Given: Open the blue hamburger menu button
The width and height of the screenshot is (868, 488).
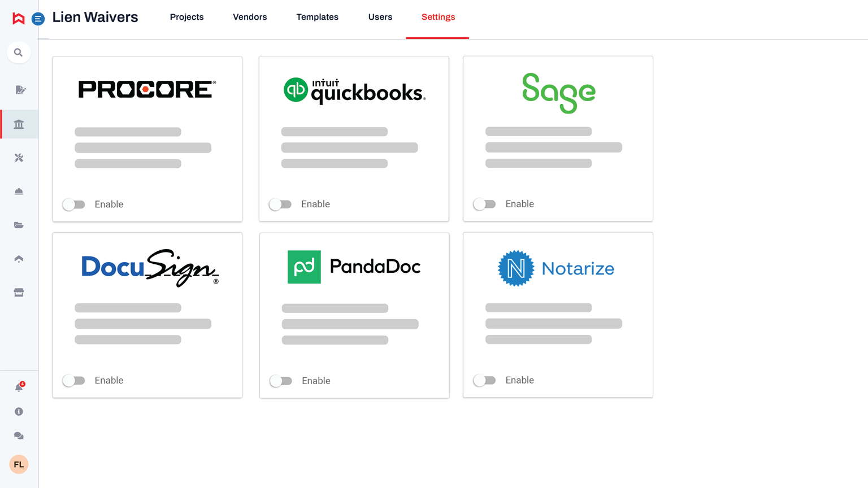Looking at the screenshot, I should (x=38, y=19).
